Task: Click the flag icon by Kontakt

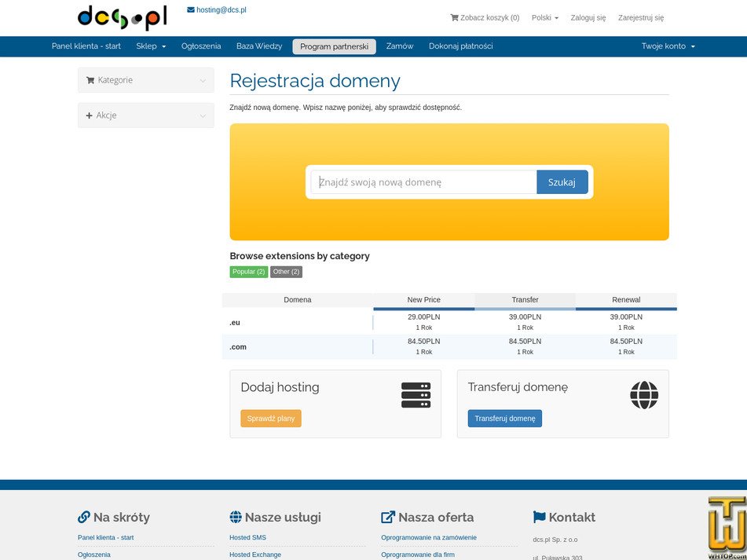Action: (540, 517)
